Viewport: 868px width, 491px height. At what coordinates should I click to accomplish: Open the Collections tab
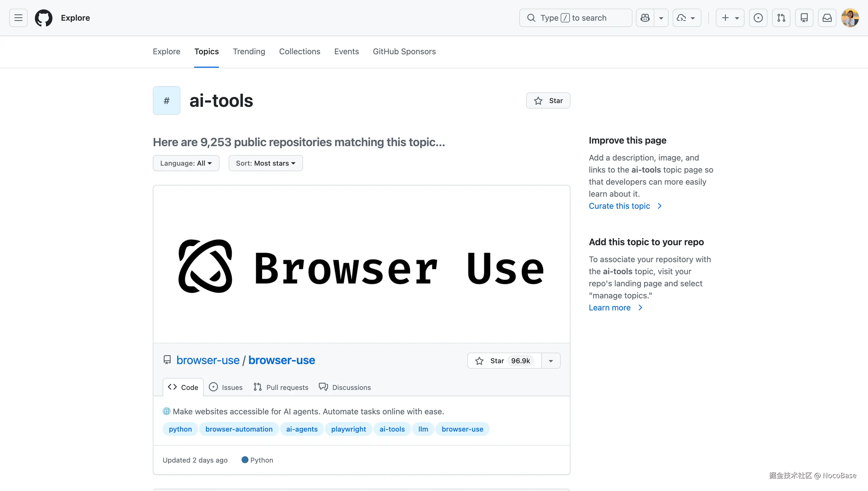pyautogui.click(x=300, y=52)
